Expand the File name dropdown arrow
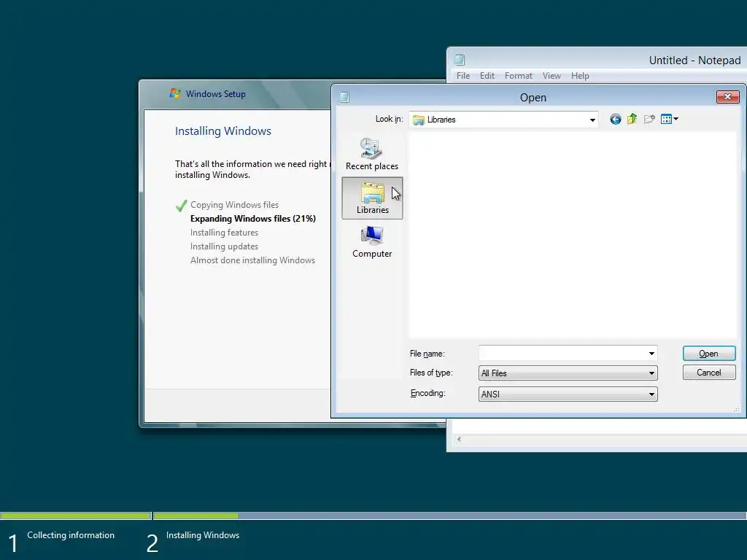The image size is (747, 560). click(x=651, y=354)
